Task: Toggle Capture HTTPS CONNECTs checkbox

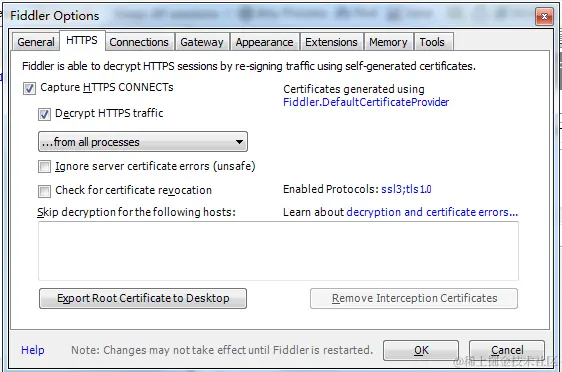Action: coord(29,88)
